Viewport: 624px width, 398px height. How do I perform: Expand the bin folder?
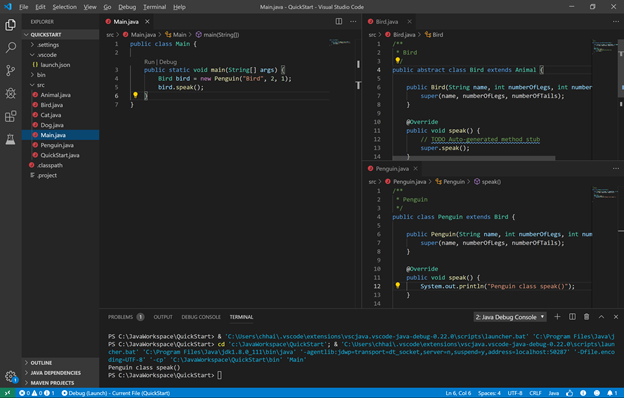coord(60,75)
